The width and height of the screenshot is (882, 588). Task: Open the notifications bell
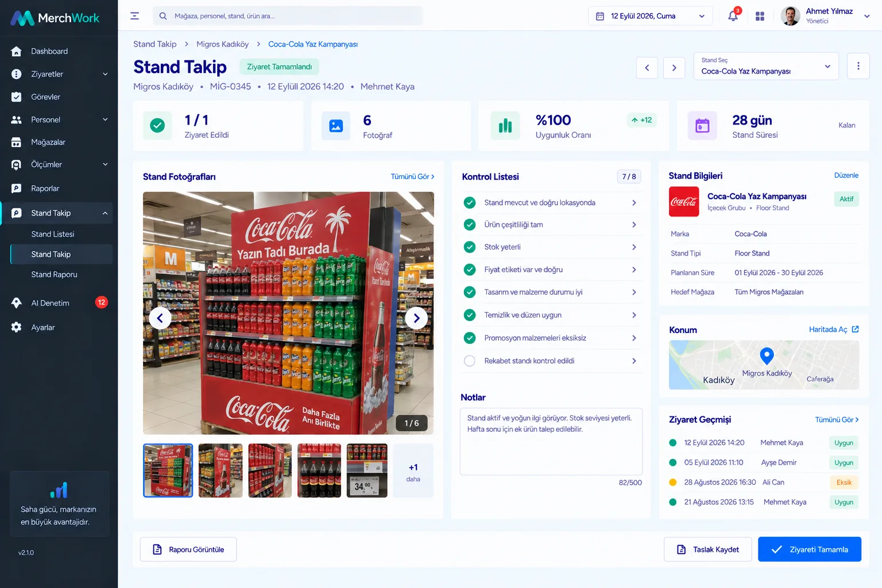click(733, 16)
